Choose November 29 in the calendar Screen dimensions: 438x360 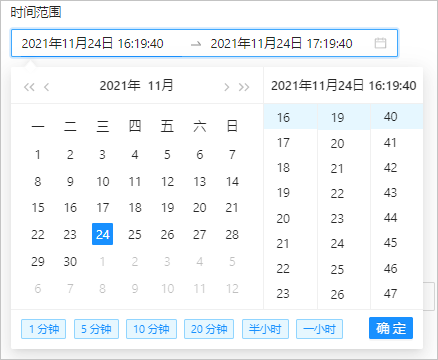point(38,261)
